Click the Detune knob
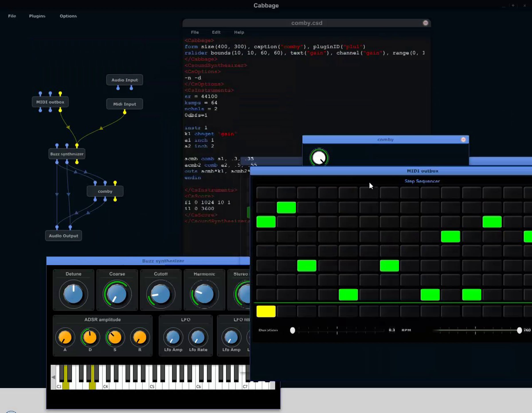The image size is (532, 413). click(73, 294)
